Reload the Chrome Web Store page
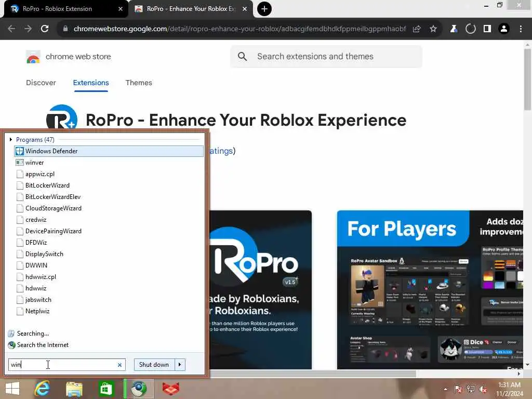Screen dimensions: 532x399 [45, 29]
